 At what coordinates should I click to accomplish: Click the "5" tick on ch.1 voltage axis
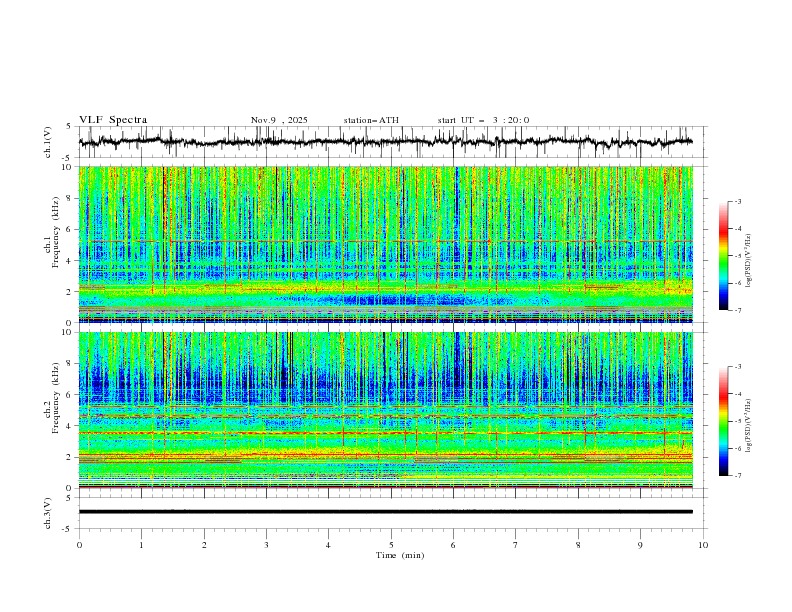(70, 127)
